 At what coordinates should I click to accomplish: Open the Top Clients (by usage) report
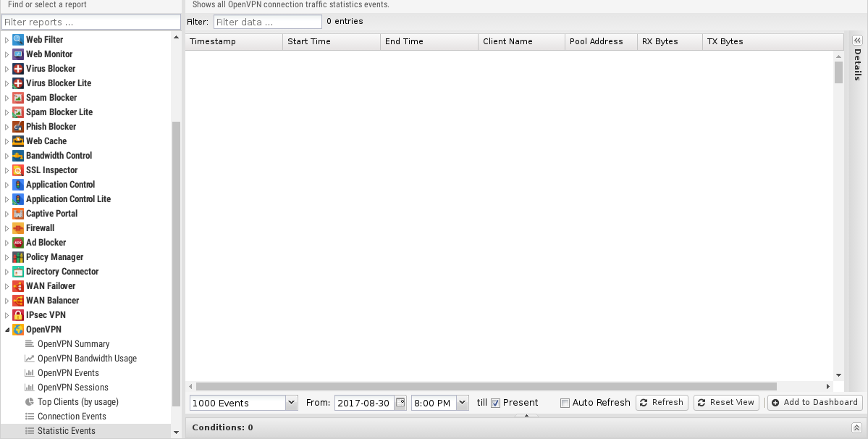pos(77,402)
